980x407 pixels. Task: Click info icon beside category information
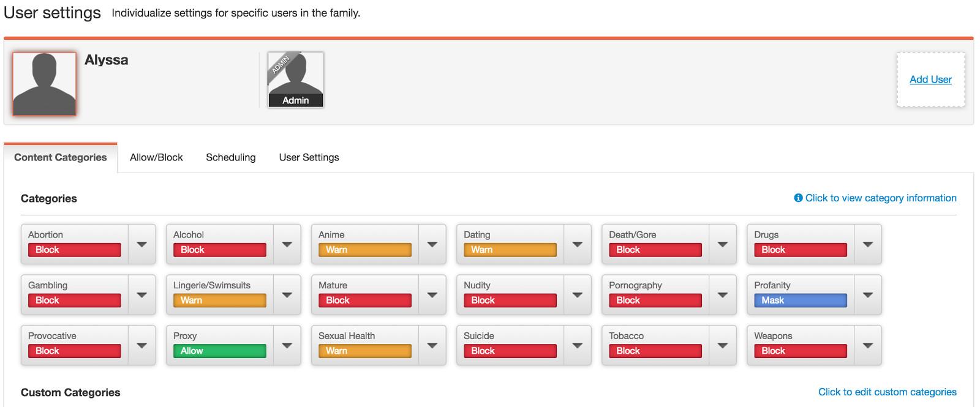tap(798, 198)
